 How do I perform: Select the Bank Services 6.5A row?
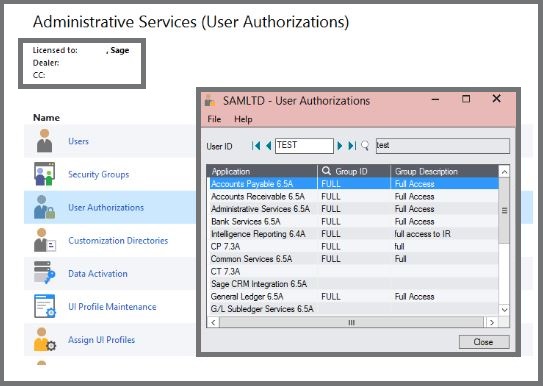pyautogui.click(x=353, y=221)
